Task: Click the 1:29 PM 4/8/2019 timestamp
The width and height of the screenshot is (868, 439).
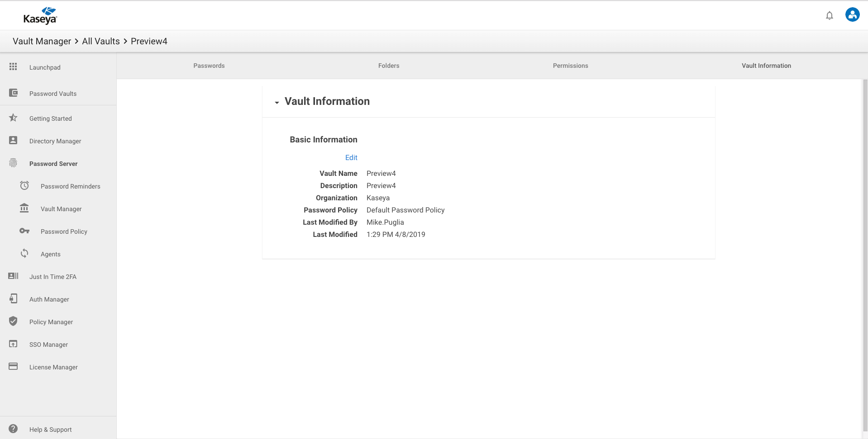Action: coord(396,234)
